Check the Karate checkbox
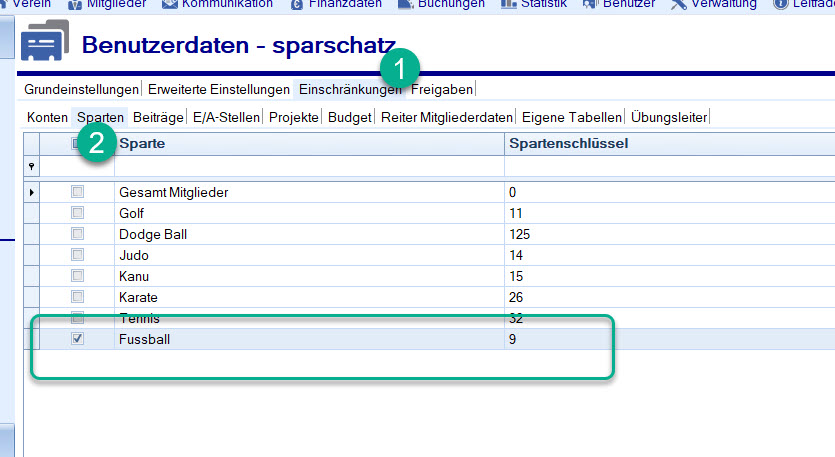Viewport: 835px width, 457px height. point(77,297)
